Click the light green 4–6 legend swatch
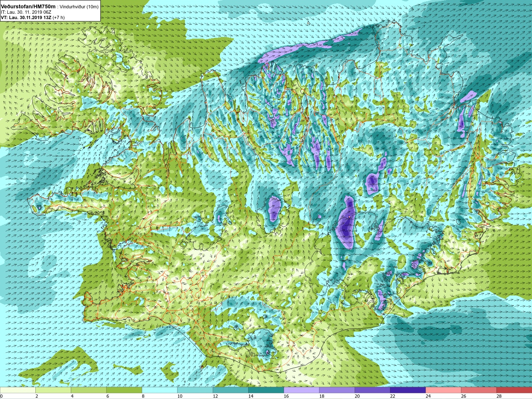The width and height of the screenshot is (532, 399). tap(89, 390)
